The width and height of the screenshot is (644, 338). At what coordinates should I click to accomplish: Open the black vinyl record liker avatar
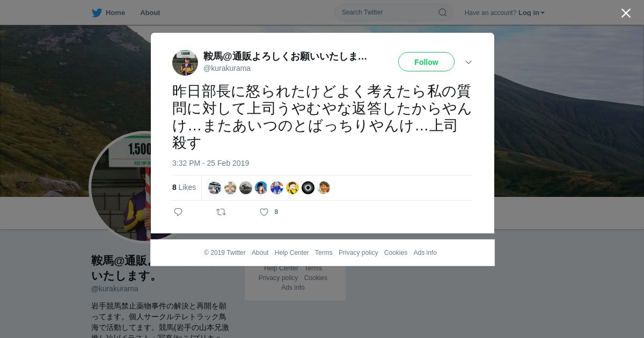pos(308,188)
